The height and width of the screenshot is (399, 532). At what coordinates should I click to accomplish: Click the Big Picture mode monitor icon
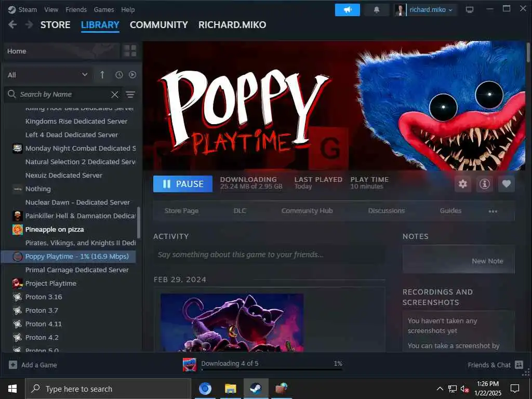(x=470, y=10)
